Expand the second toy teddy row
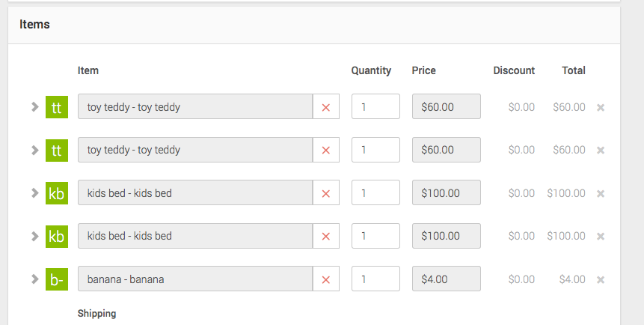Viewport: 644px width, 325px height. tap(34, 150)
